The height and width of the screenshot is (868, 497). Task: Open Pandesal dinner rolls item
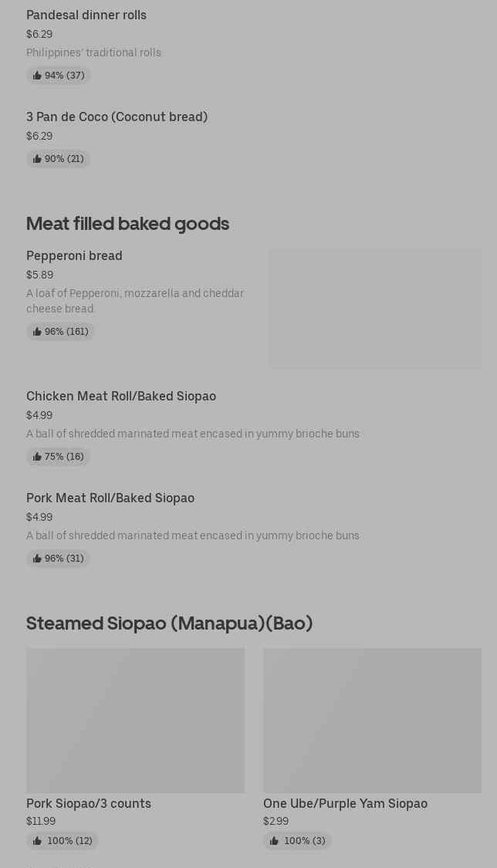pos(86,15)
